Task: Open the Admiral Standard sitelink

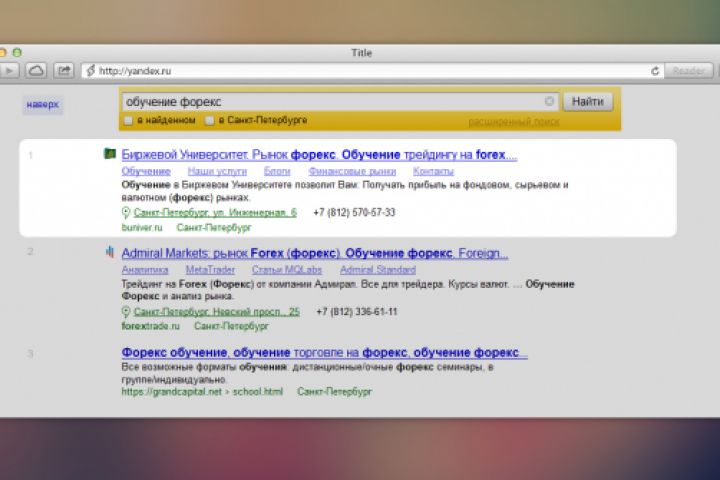Action: [x=378, y=270]
